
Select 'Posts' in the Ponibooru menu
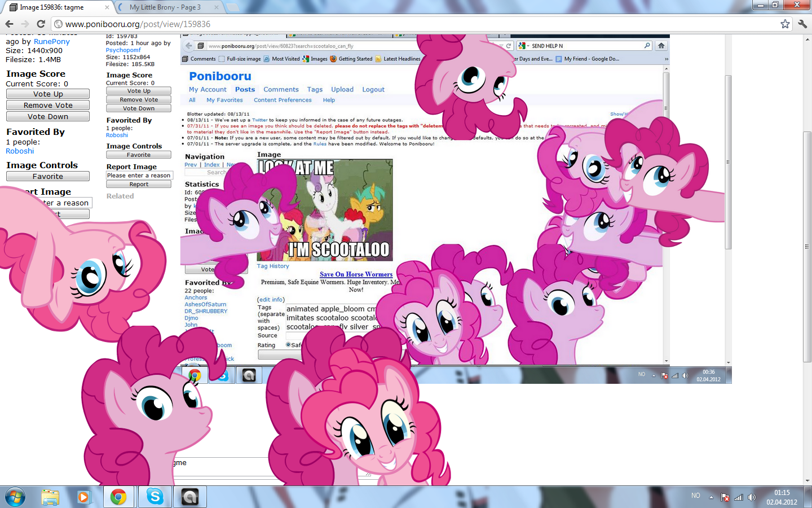click(245, 89)
